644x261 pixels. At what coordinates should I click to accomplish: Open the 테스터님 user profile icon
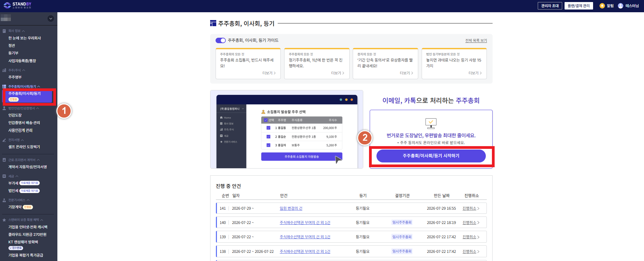pyautogui.click(x=621, y=6)
